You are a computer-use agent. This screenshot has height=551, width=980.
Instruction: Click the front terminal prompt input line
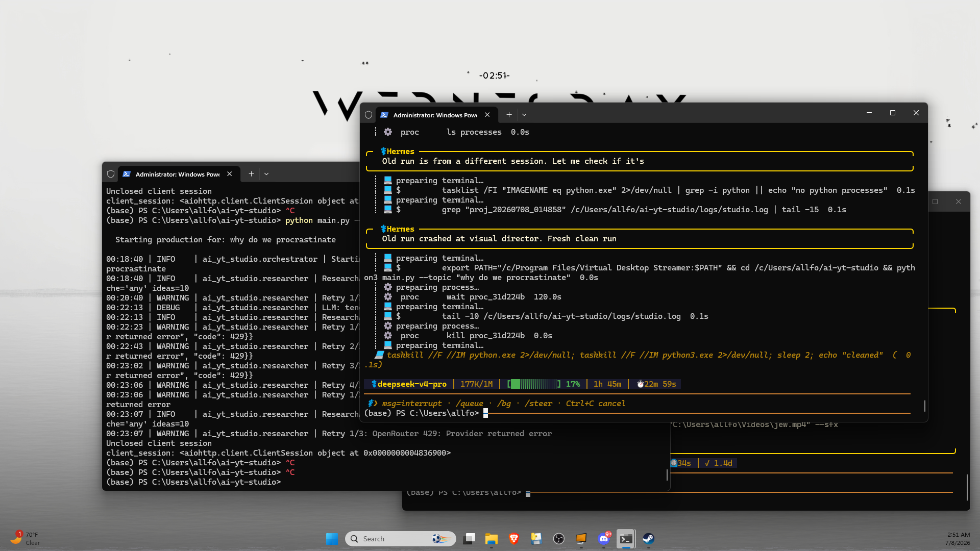(x=638, y=413)
